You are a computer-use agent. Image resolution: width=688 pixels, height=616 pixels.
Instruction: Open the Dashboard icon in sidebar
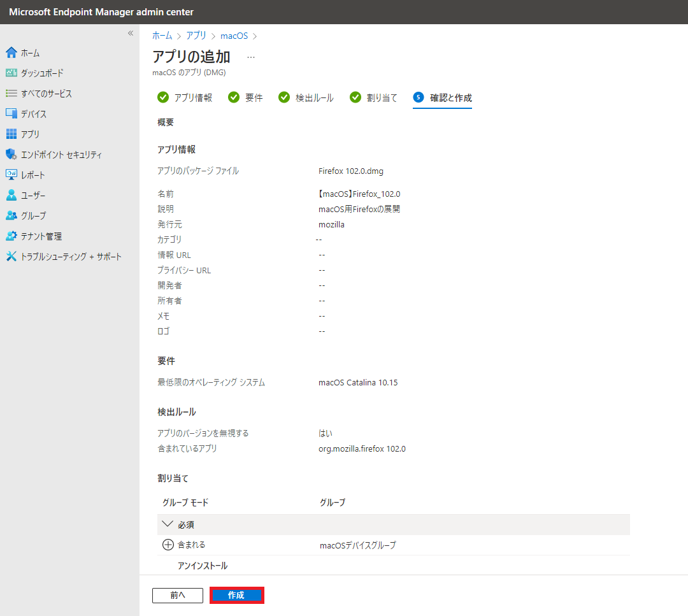11,73
